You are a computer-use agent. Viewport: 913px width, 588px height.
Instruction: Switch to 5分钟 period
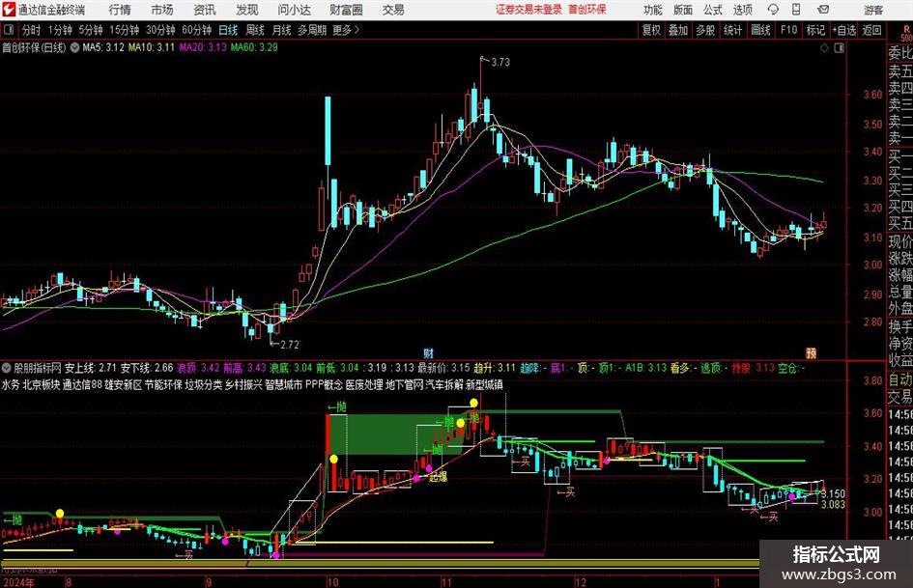pyautogui.click(x=91, y=30)
